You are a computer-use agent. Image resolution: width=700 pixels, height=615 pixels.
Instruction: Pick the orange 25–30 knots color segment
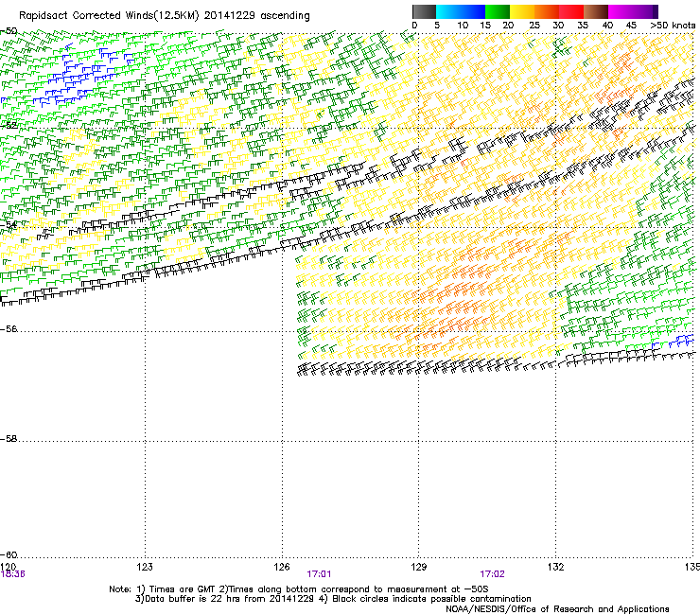tap(547, 11)
